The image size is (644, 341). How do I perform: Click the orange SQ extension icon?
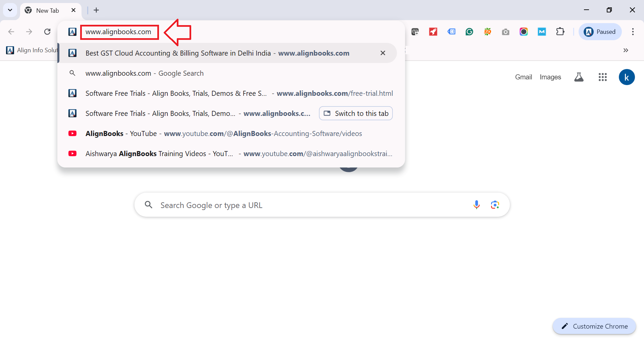tap(488, 32)
